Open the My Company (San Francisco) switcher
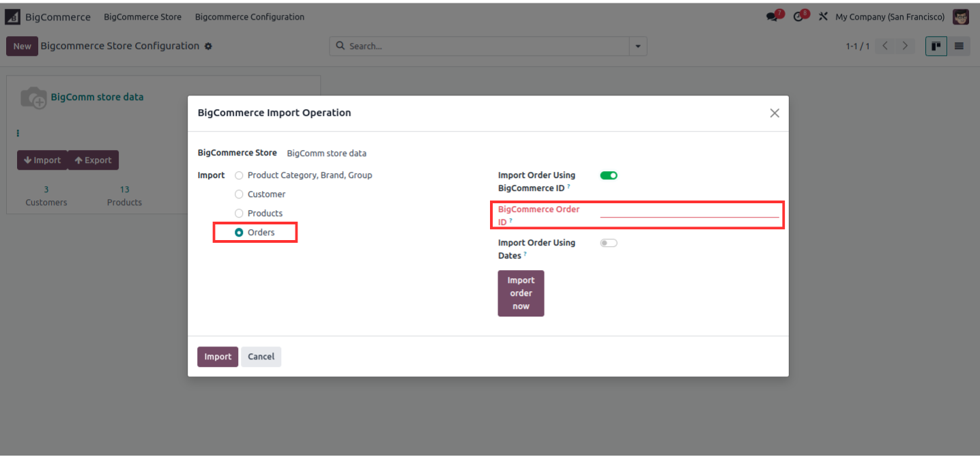Viewport: 980px width, 459px height. tap(890, 17)
